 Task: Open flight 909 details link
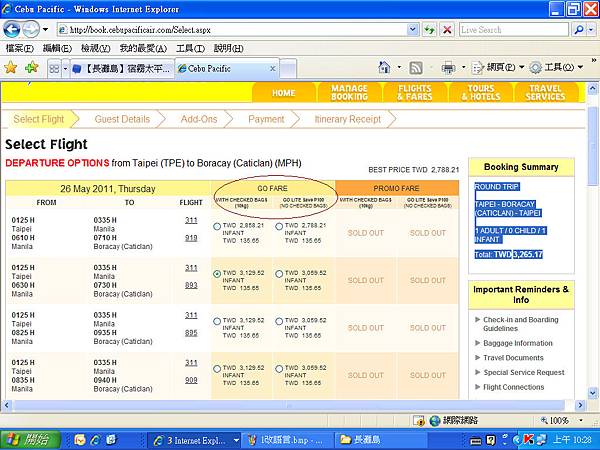point(191,380)
